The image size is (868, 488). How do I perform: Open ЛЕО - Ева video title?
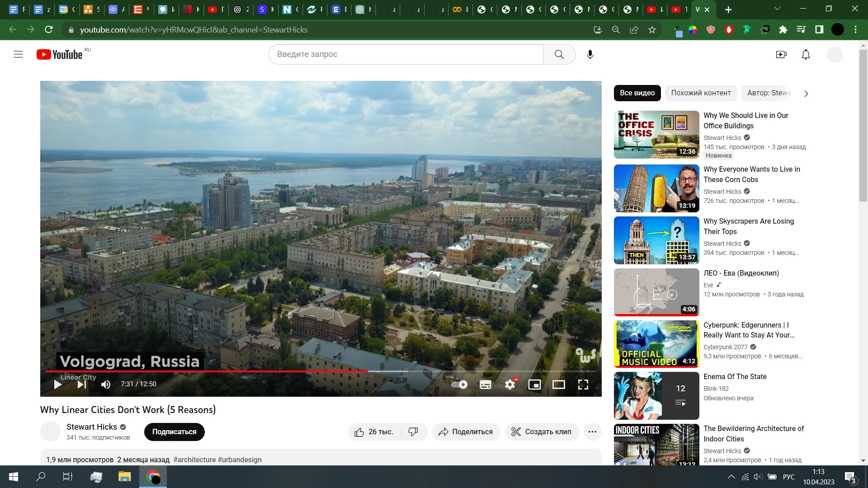pos(741,273)
